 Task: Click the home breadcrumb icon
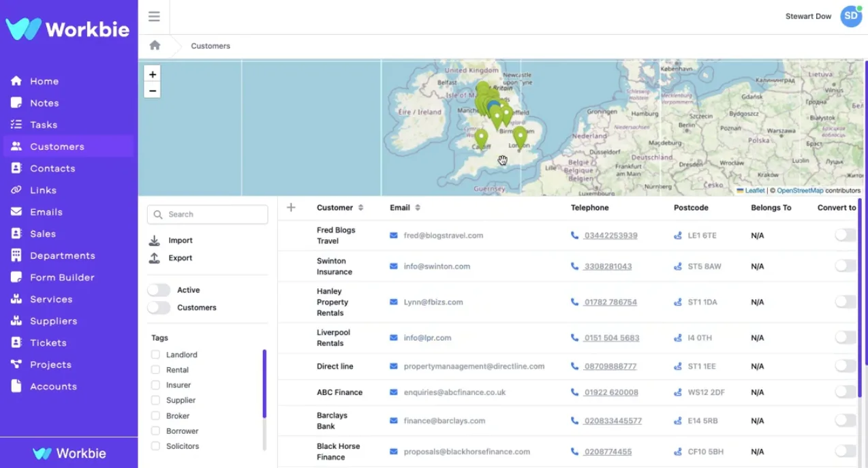tap(155, 46)
